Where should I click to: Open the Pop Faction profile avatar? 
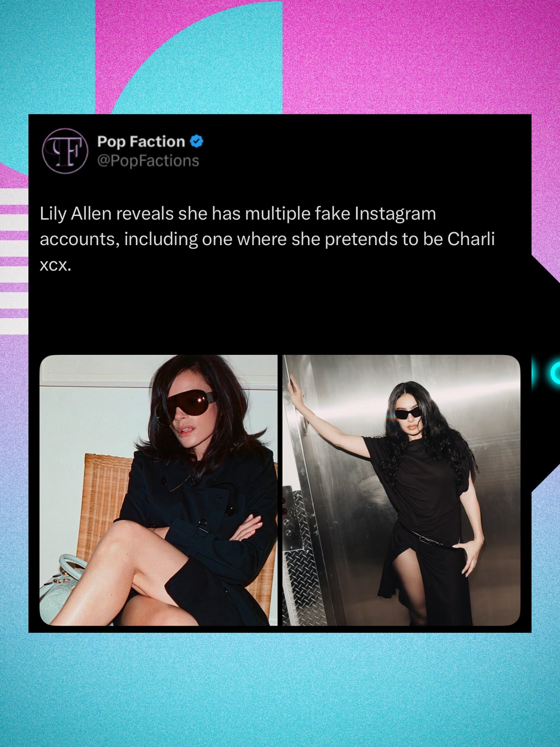65,151
